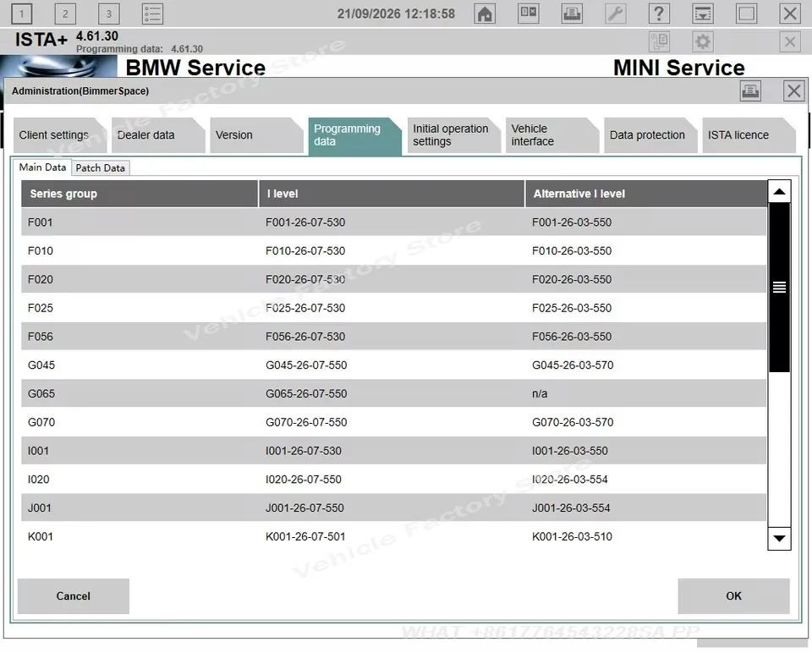Open the documents icon in ISTA+ bar
The height and width of the screenshot is (653, 812).
[x=659, y=41]
